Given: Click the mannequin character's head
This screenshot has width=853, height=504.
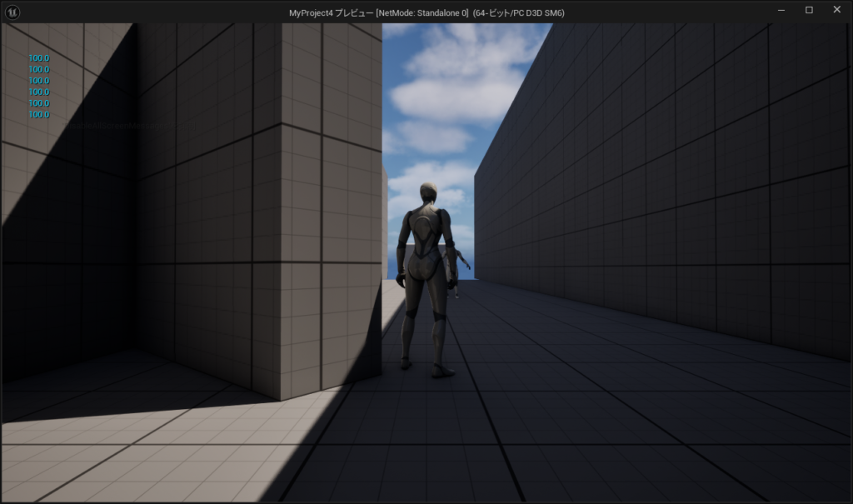Looking at the screenshot, I should click(x=428, y=193).
